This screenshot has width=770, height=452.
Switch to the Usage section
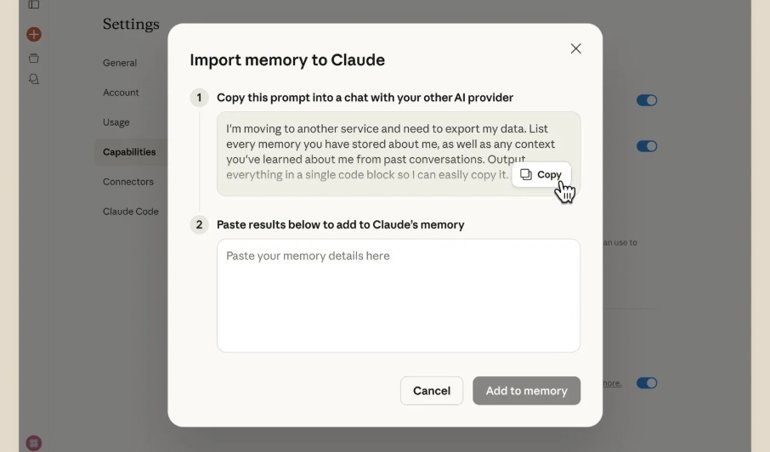click(x=116, y=122)
